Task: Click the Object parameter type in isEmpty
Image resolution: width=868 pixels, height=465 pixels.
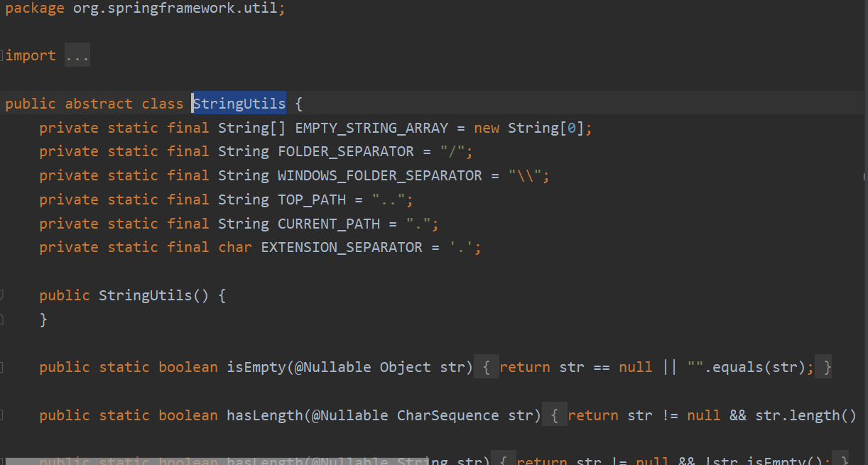Action: pos(406,367)
